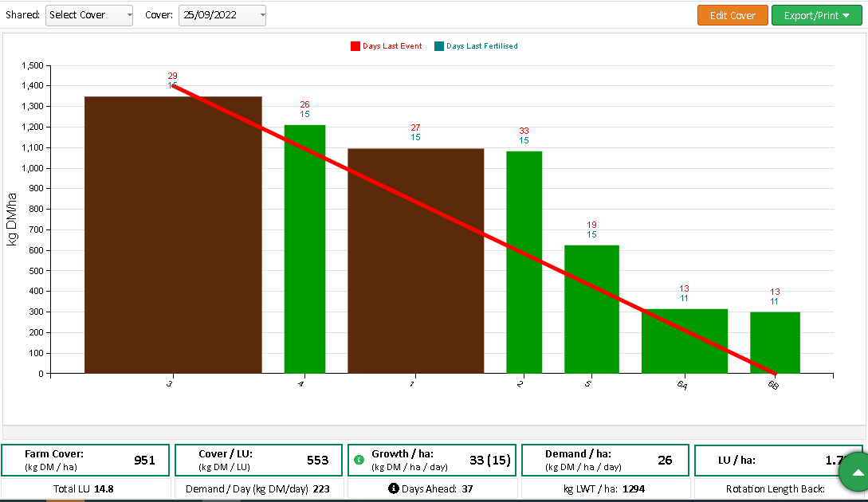
Task: Click the red 27 label above paddock 1
Action: (415, 127)
